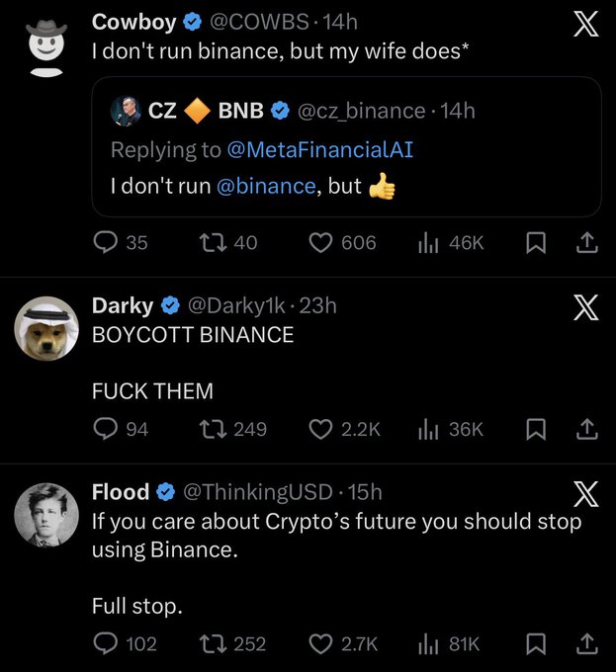
Task: Like Cowboy's tweet with 606 likes
Action: pyautogui.click(x=320, y=242)
